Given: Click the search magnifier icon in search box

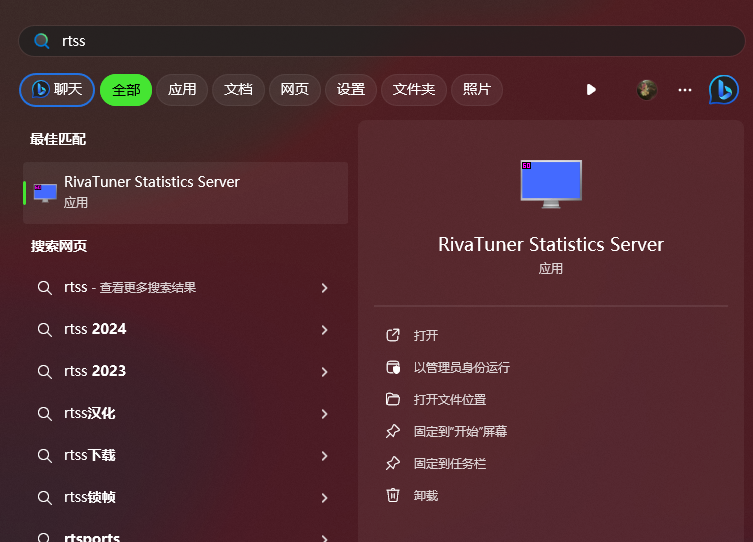Looking at the screenshot, I should 42,41.
